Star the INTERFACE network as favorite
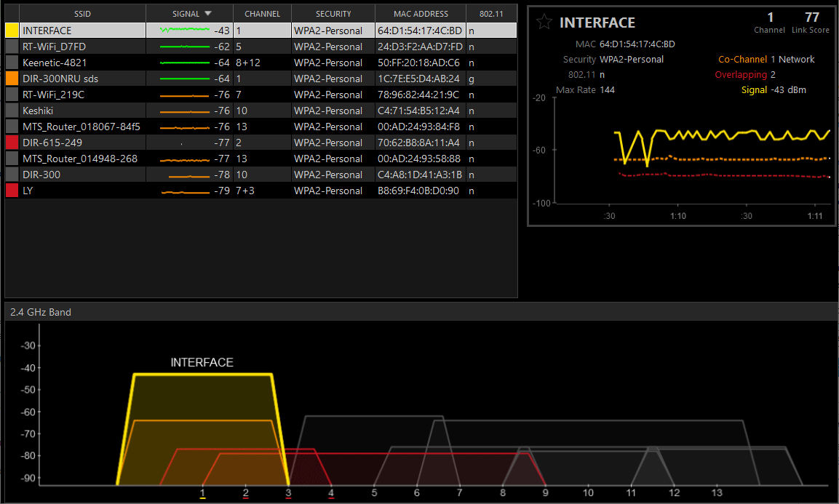 (544, 22)
